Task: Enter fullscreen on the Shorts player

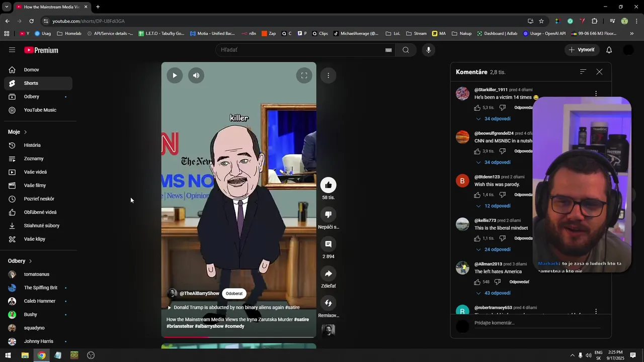Action: [304, 75]
